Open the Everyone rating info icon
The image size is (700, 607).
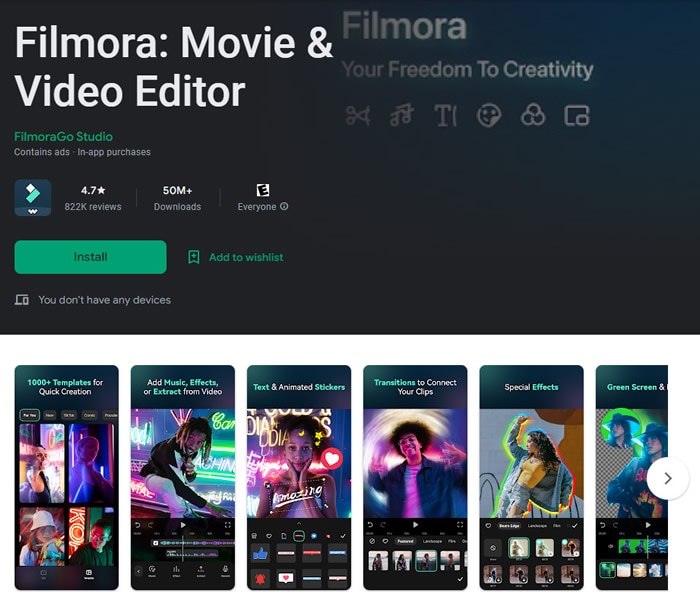coord(284,206)
